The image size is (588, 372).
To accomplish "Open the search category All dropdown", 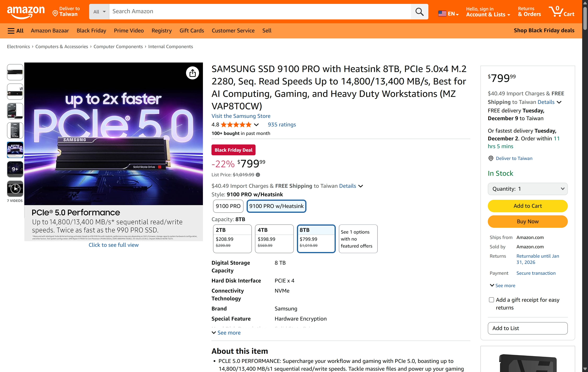I will (x=99, y=11).
